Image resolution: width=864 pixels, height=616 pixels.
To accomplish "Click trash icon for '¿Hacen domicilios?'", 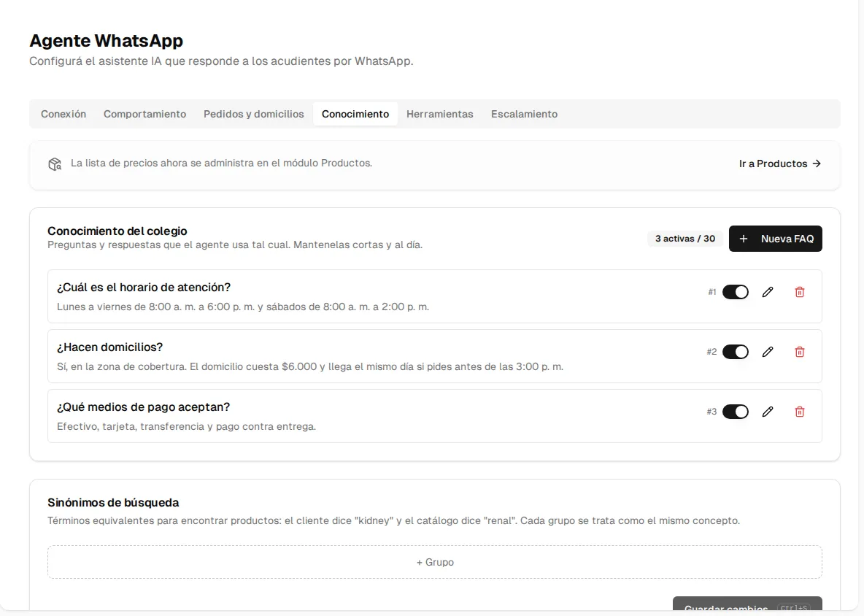I will 800,352.
